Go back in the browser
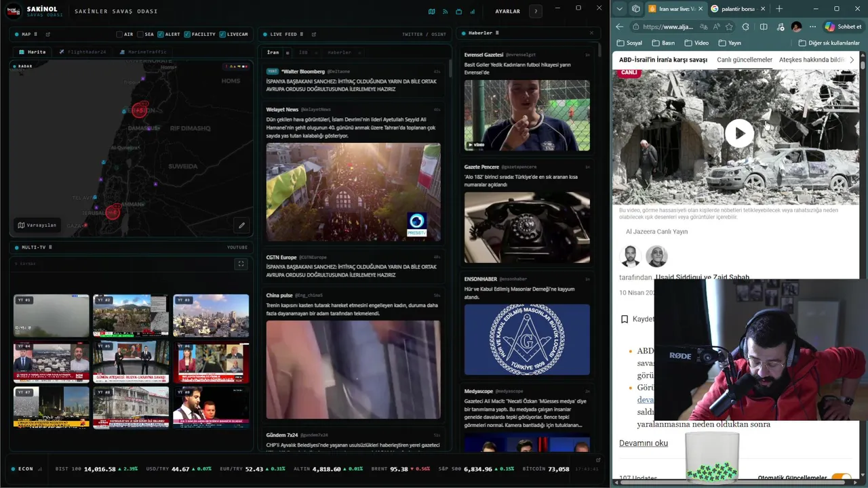868x488 pixels. click(620, 26)
